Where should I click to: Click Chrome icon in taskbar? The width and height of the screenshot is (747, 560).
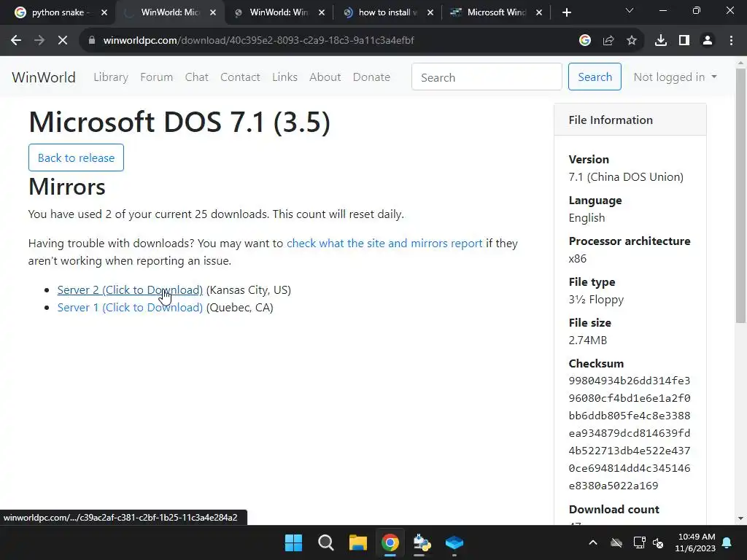[x=390, y=542]
